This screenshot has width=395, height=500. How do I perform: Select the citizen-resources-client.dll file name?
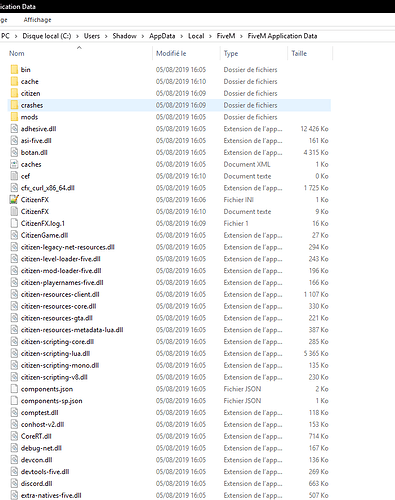coord(60,294)
